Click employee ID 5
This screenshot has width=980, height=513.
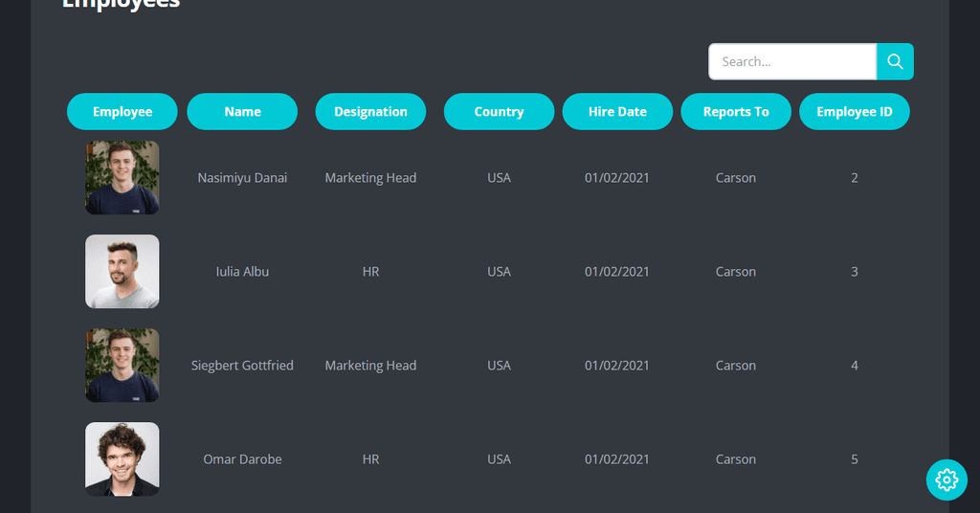point(855,459)
